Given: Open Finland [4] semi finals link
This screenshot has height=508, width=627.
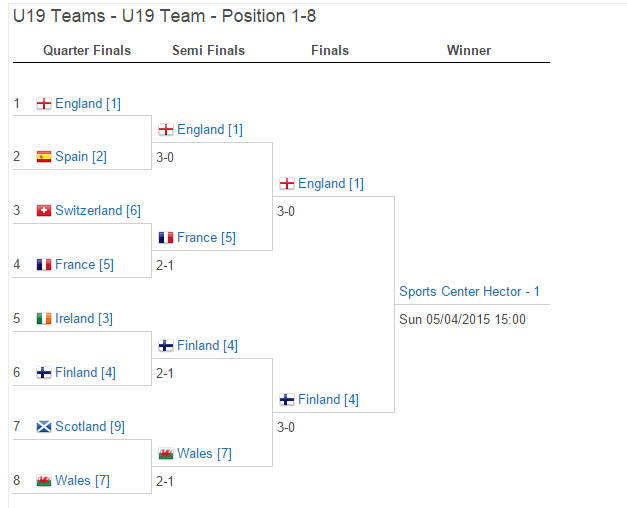Looking at the screenshot, I should point(207,346).
